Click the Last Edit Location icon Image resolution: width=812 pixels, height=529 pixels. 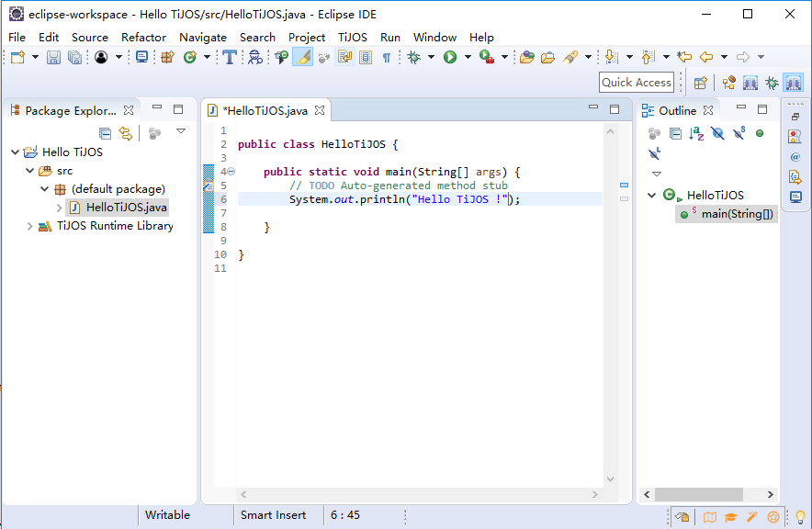pyautogui.click(x=684, y=57)
